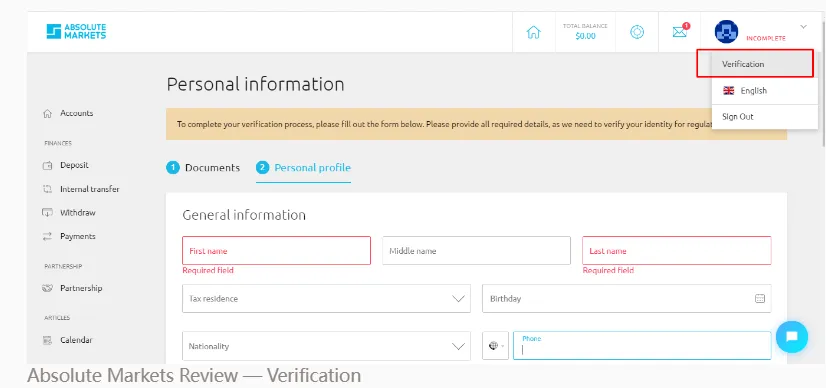Click the Calendar sidebar icon
The height and width of the screenshot is (388, 826).
click(x=47, y=340)
